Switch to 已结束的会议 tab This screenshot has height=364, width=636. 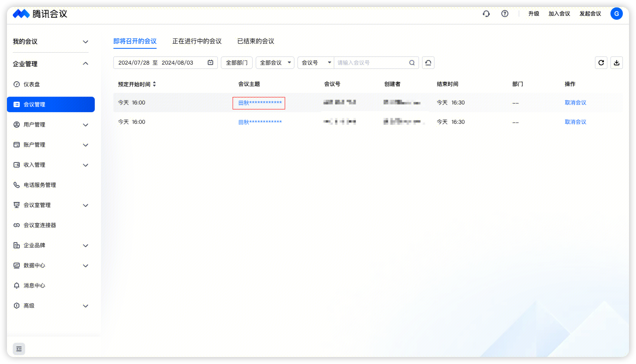(256, 41)
